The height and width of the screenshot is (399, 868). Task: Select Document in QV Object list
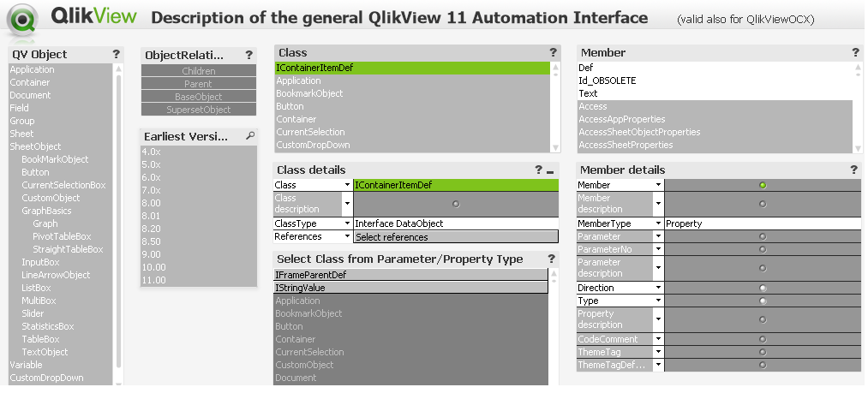(60, 95)
